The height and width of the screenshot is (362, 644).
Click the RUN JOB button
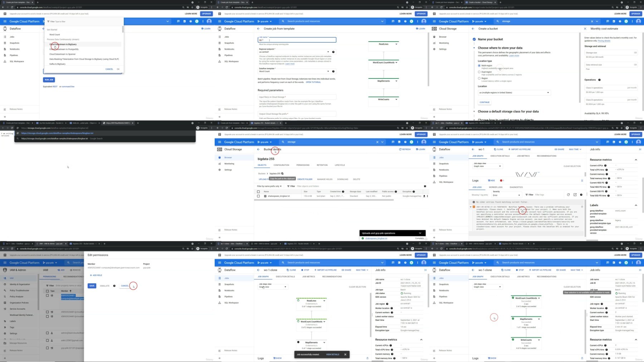[49, 80]
